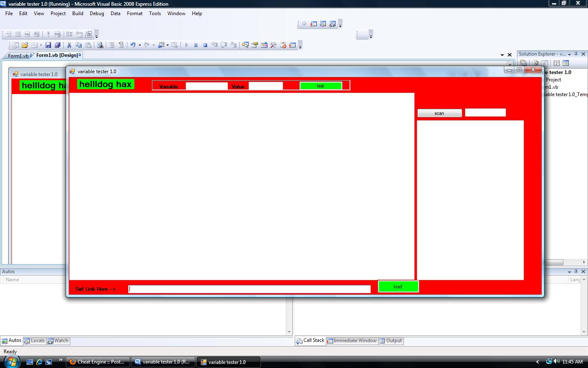Open the Navigate Backward dropdown arrow

pos(167,45)
